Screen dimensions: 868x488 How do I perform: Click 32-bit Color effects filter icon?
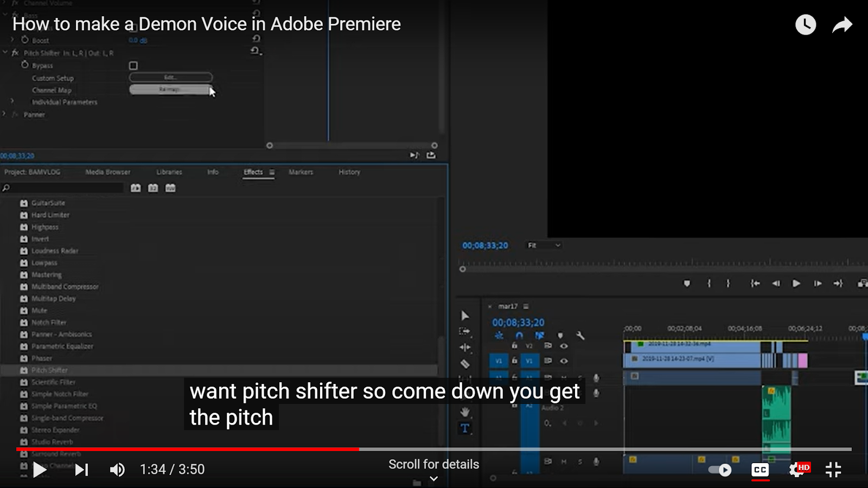pyautogui.click(x=153, y=188)
